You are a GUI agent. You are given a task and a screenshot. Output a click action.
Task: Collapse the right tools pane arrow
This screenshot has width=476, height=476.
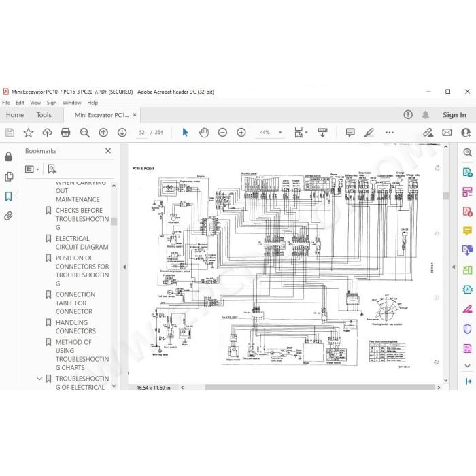point(454,267)
